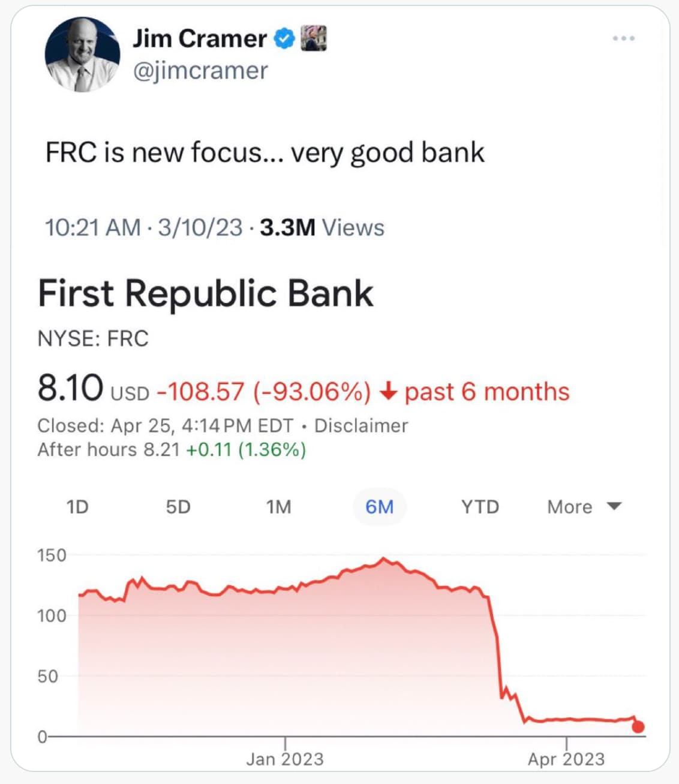Screen dimensions: 679x784
Task: Expand the More time range dropdown
Action: click(x=584, y=507)
